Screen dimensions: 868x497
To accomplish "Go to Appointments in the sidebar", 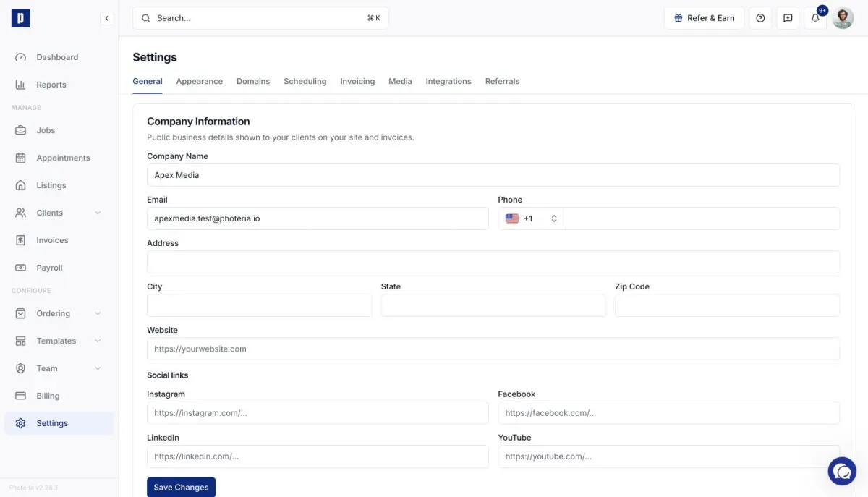I will coord(59,158).
